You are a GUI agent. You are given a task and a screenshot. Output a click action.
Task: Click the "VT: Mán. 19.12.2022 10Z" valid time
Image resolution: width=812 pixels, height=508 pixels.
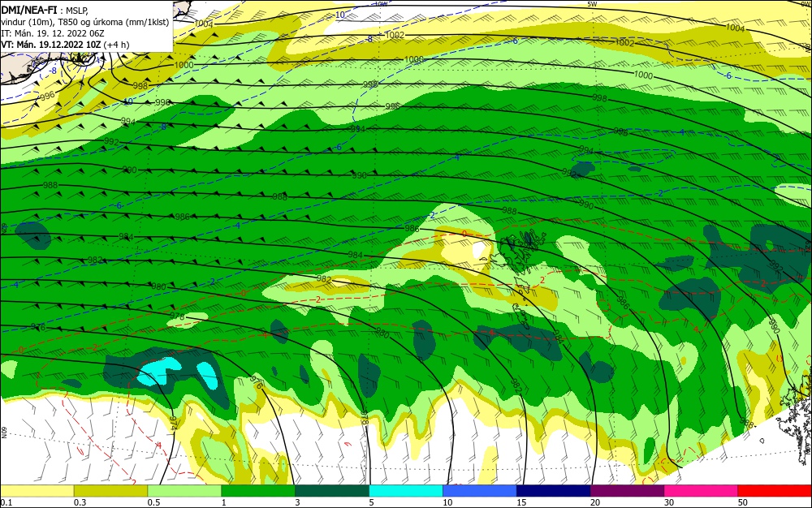click(x=50, y=45)
